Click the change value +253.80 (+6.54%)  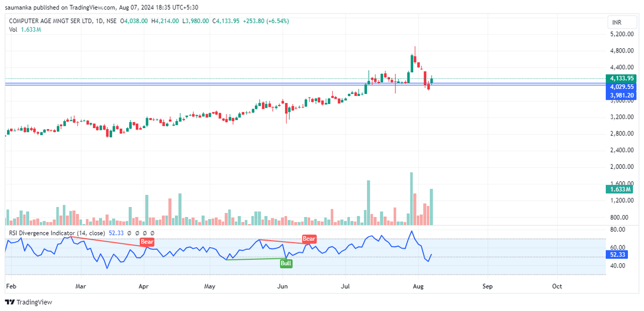click(x=266, y=21)
